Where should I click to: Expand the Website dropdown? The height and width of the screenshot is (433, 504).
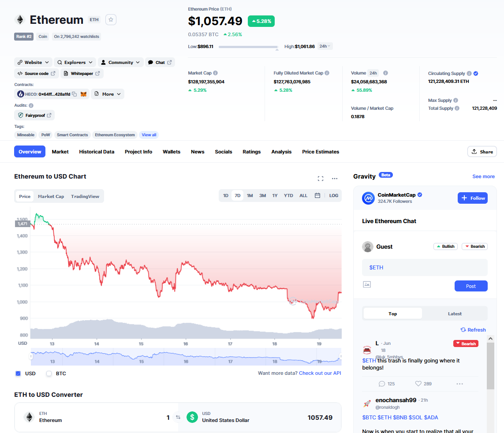coord(34,62)
